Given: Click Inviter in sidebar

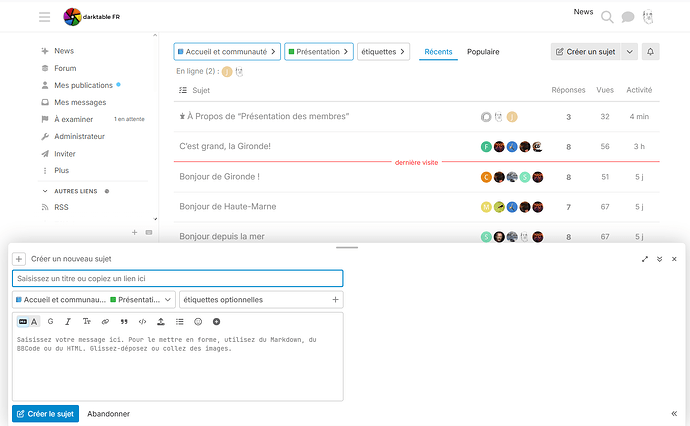Looking at the screenshot, I should [65, 154].
